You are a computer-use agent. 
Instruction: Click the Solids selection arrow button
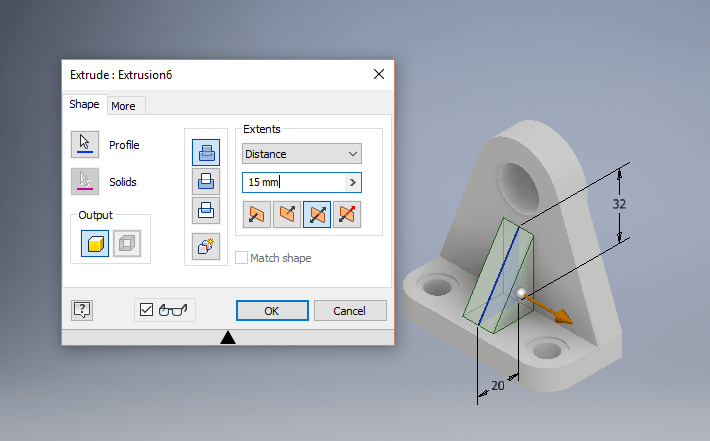85,182
